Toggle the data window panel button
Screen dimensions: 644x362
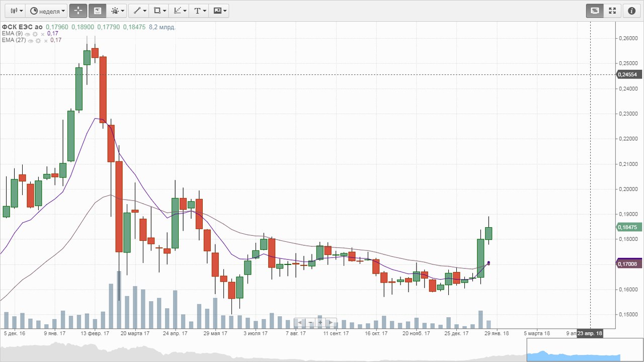click(97, 11)
